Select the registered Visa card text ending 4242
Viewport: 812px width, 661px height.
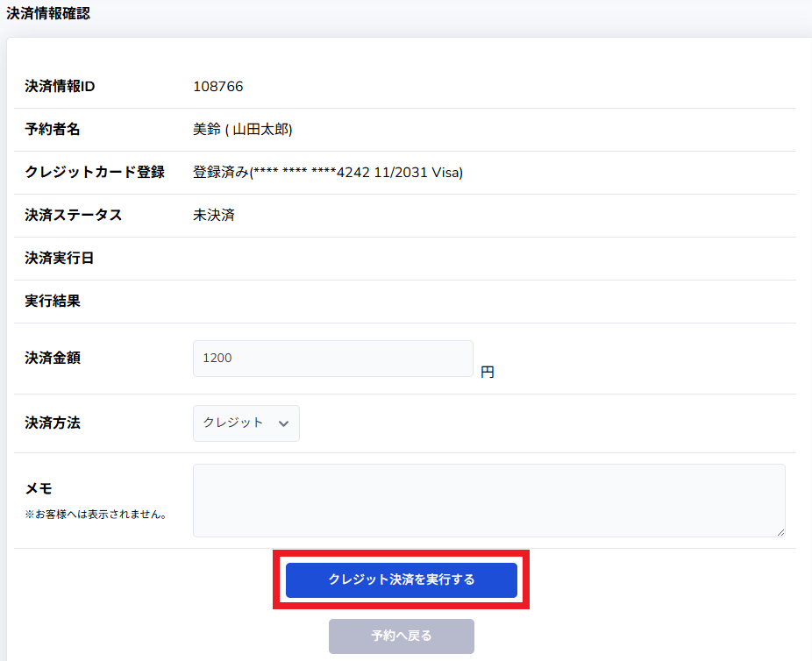(x=328, y=173)
